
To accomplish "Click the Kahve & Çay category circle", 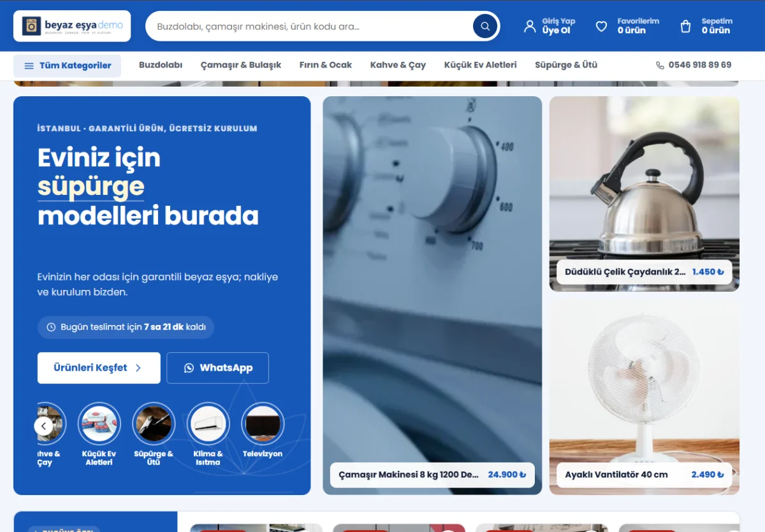I will click(x=51, y=424).
